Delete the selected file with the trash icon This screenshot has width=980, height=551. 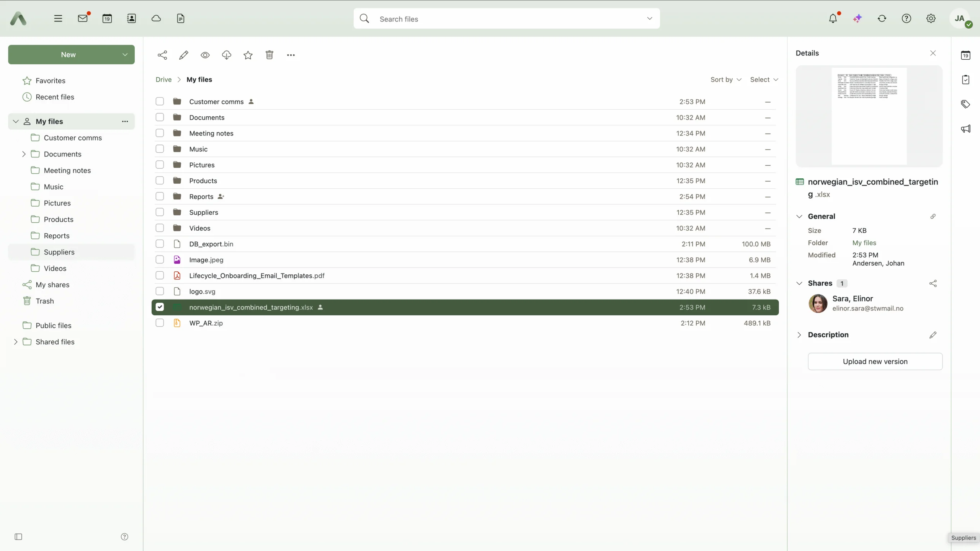coord(269,55)
